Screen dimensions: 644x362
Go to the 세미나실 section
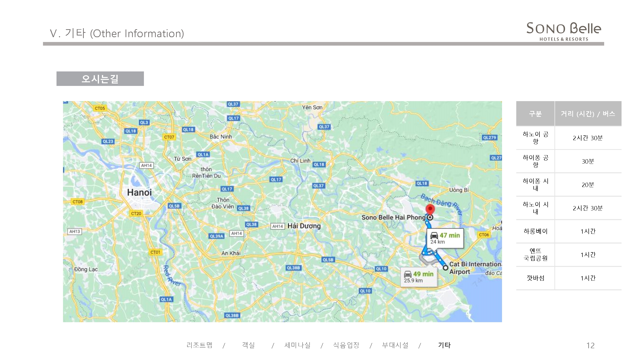297,345
